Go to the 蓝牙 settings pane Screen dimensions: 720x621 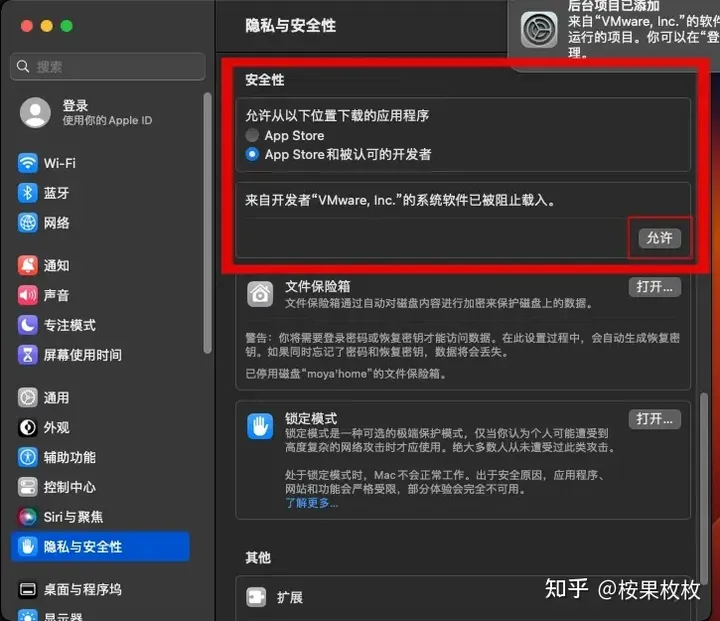point(100,193)
